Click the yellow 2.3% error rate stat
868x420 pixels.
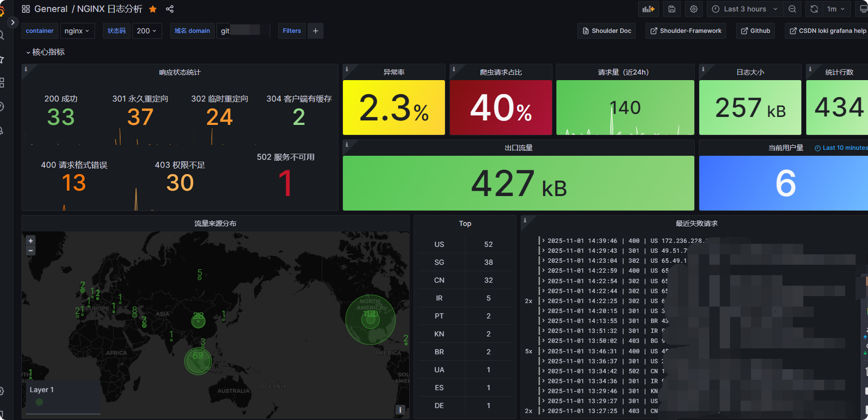click(x=394, y=107)
